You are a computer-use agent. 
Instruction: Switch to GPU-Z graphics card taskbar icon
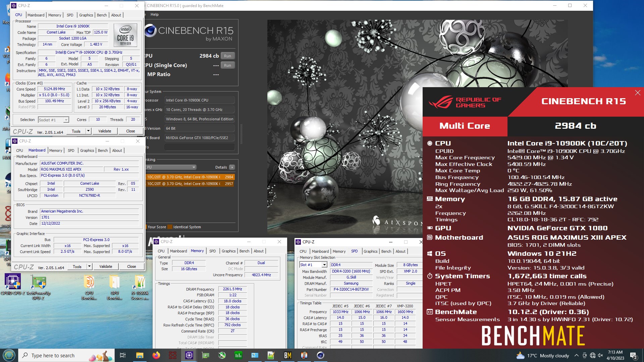tap(205, 355)
